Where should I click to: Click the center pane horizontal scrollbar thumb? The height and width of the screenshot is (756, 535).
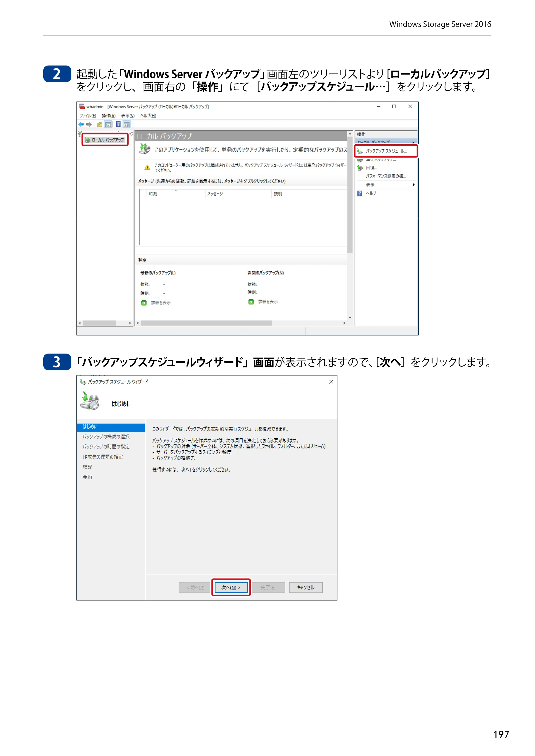pyautogui.click(x=206, y=323)
